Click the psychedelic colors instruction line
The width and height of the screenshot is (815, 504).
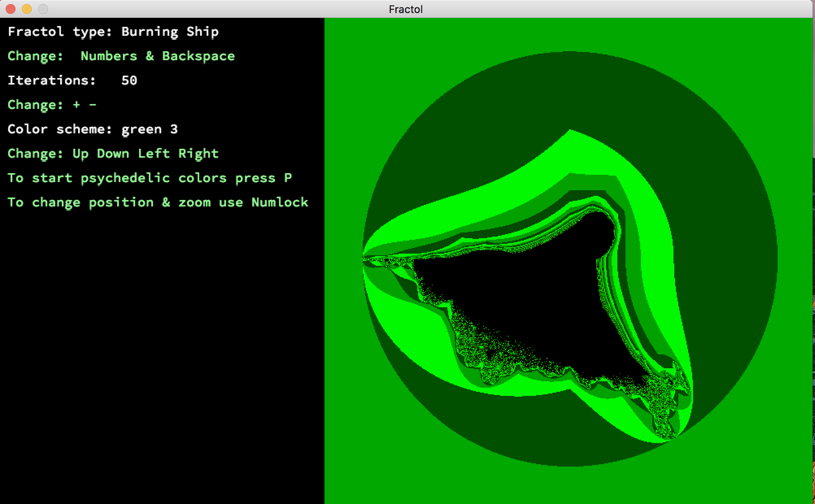[x=149, y=178]
